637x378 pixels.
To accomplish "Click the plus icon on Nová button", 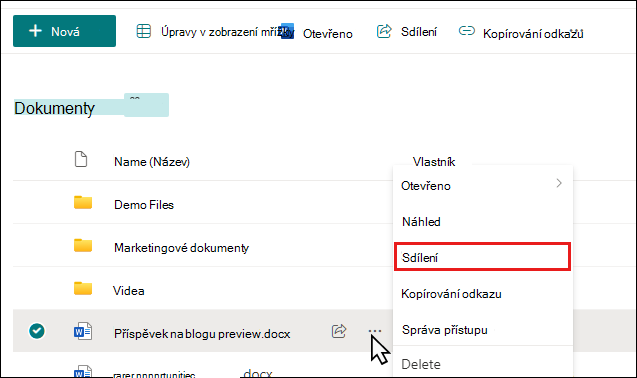I will [35, 31].
